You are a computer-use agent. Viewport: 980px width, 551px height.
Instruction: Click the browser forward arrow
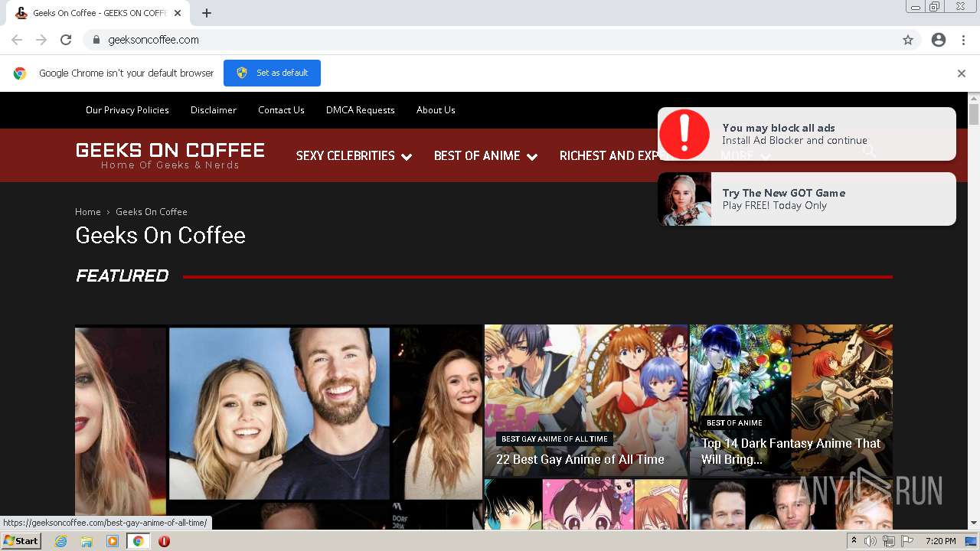pyautogui.click(x=41, y=40)
